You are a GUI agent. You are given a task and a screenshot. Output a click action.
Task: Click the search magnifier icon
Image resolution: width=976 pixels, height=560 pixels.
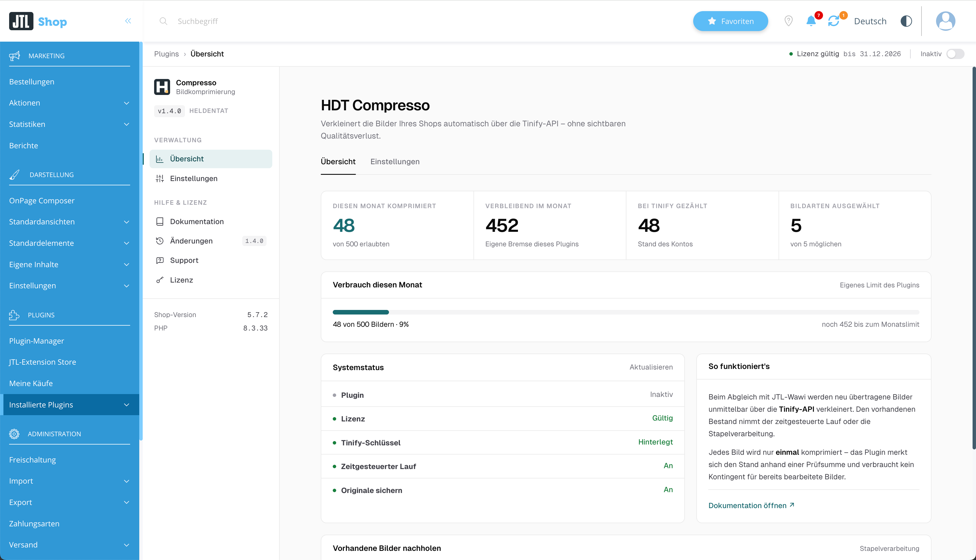click(x=163, y=21)
